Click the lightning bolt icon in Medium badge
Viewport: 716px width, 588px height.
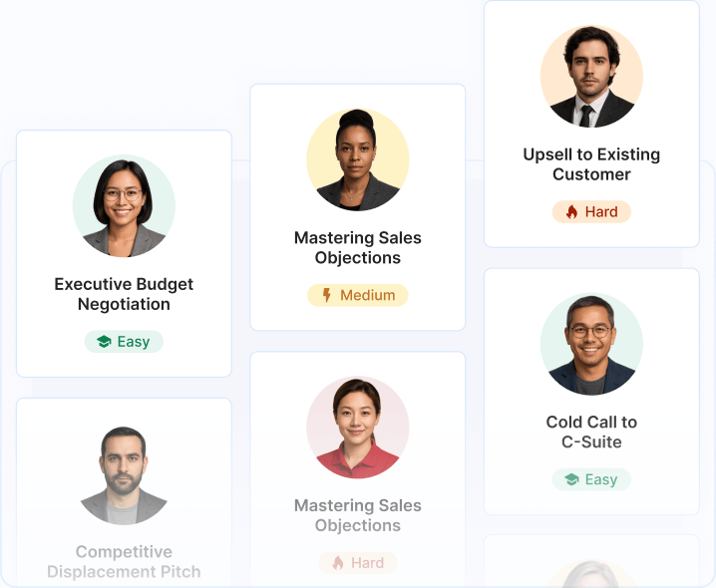(326, 295)
